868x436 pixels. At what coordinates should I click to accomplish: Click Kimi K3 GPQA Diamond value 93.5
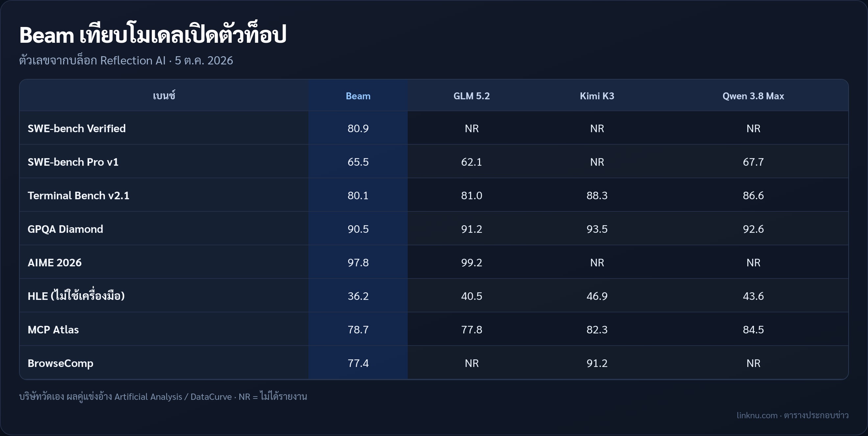tap(597, 229)
